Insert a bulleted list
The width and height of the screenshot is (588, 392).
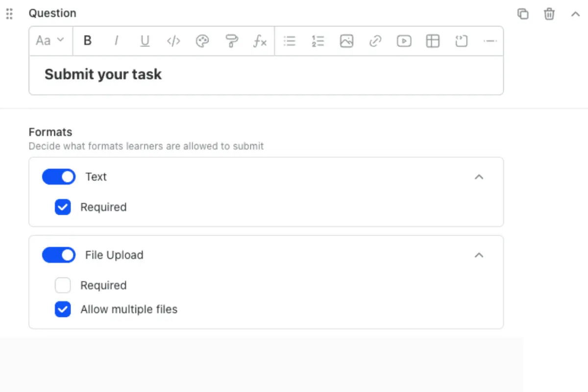(290, 41)
